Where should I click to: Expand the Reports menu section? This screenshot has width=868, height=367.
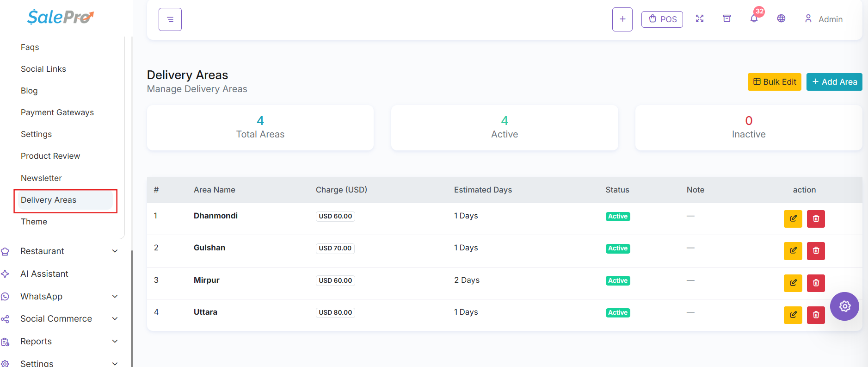tap(60, 342)
